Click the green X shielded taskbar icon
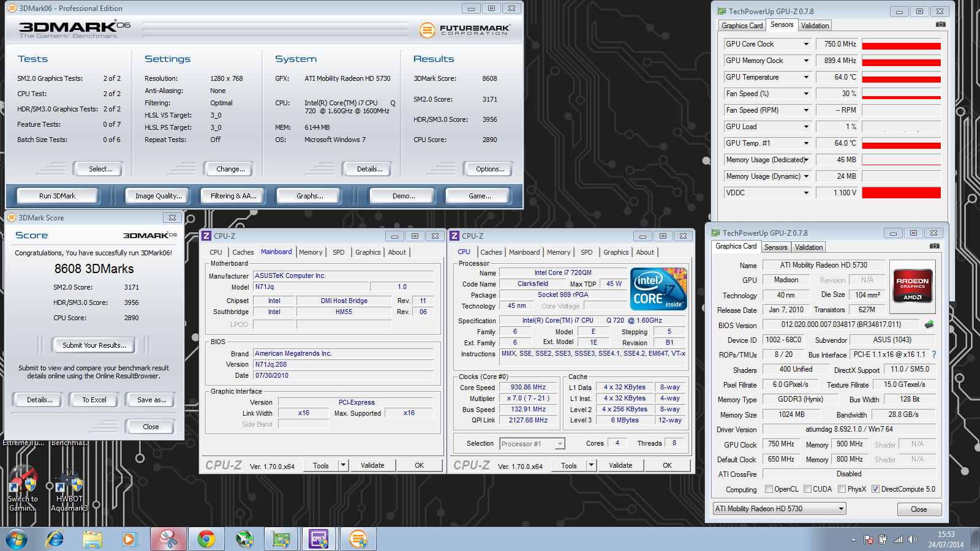980x551 pixels. point(244,539)
